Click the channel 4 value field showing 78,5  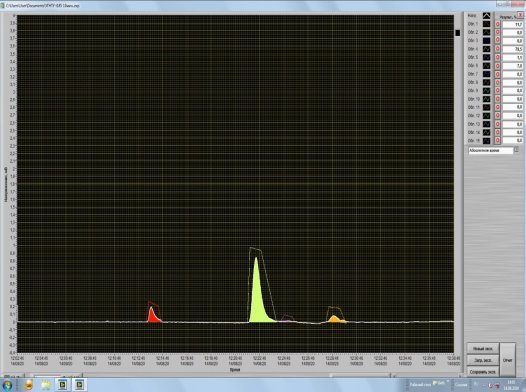[x=512, y=49]
